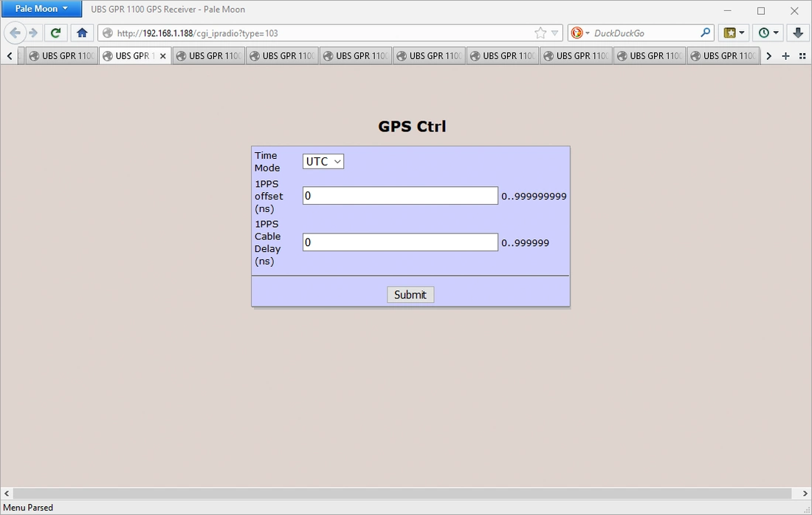
Task: Click the "Menu Parsed" status bar text
Action: [x=28, y=508]
